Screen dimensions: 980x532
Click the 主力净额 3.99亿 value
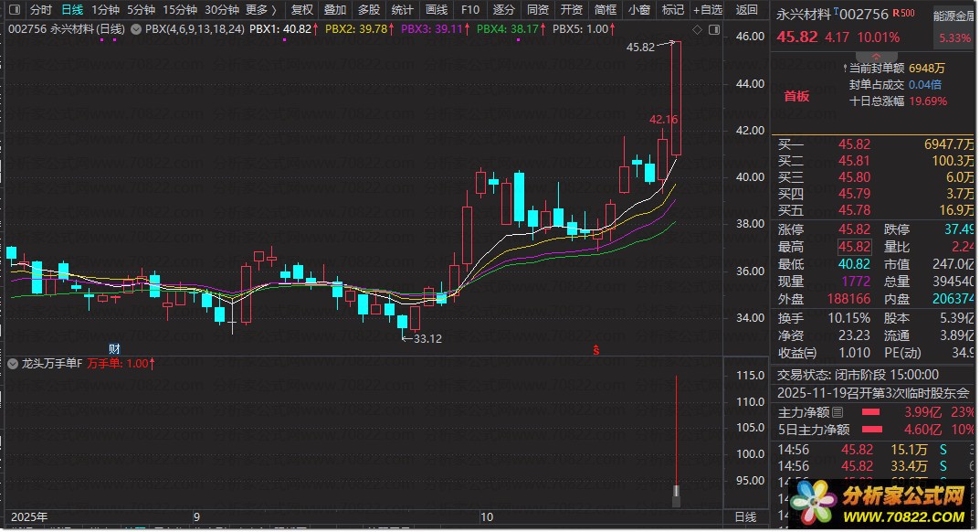coord(922,412)
